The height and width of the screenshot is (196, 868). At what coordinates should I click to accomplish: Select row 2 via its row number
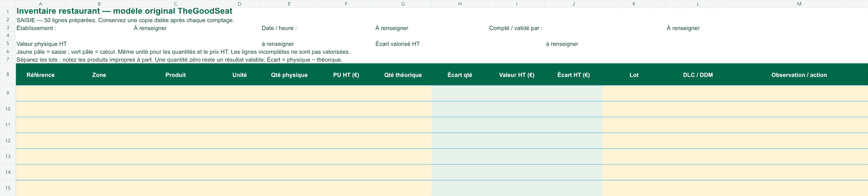8,20
